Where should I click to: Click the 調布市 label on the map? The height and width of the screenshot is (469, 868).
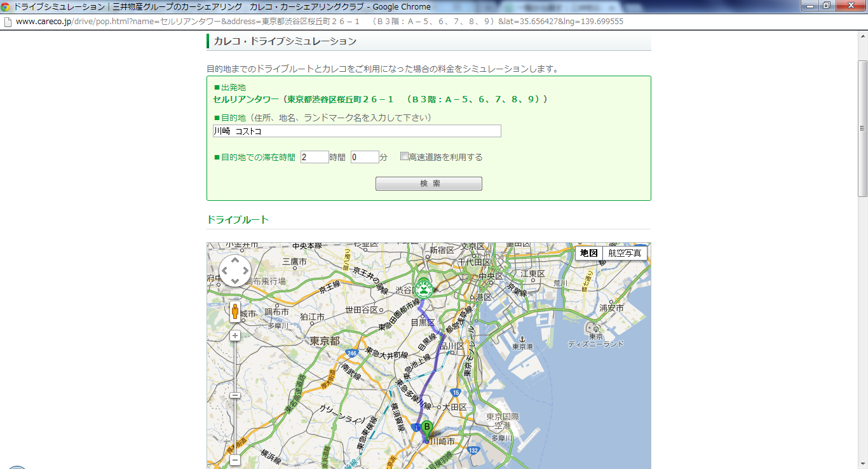(x=276, y=312)
